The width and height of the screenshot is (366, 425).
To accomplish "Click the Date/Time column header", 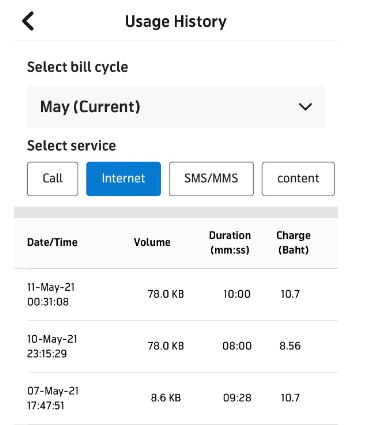I will click(x=52, y=242).
